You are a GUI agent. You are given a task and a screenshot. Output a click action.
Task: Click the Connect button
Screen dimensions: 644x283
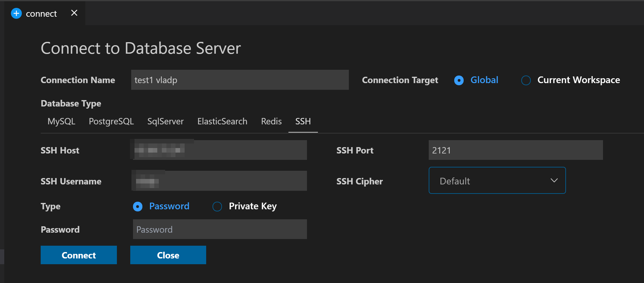click(79, 255)
